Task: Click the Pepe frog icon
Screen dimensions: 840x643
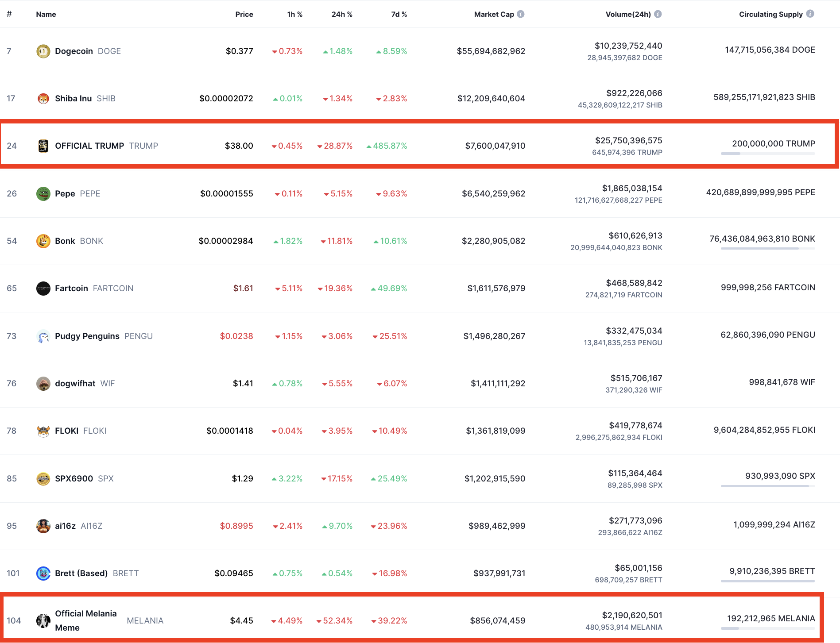Action: tap(43, 193)
